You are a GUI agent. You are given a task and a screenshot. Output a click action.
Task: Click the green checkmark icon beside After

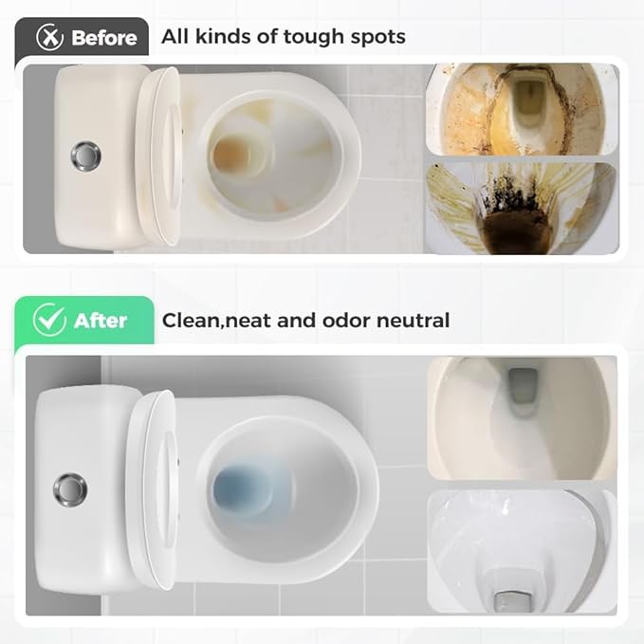[49, 320]
